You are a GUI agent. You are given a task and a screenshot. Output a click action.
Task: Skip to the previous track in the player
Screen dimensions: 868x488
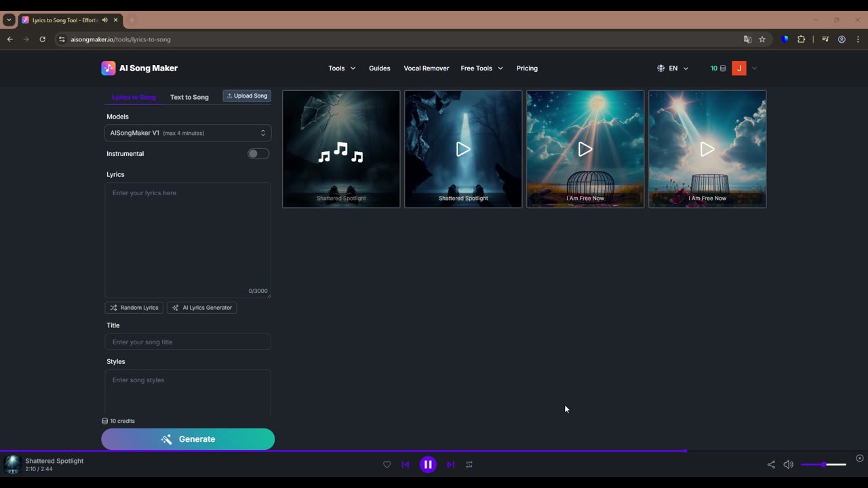406,464
